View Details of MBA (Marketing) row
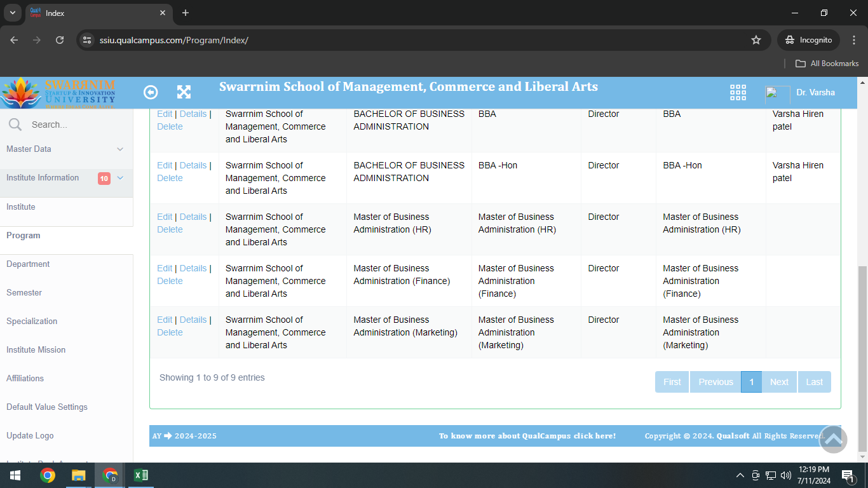868x488 pixels. (193, 320)
